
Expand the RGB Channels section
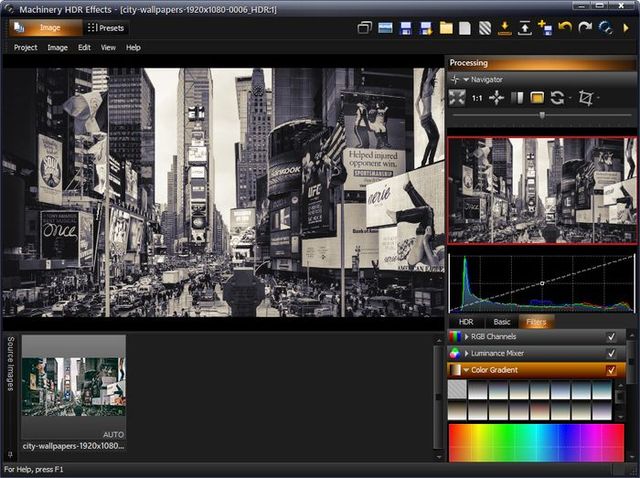(466, 337)
